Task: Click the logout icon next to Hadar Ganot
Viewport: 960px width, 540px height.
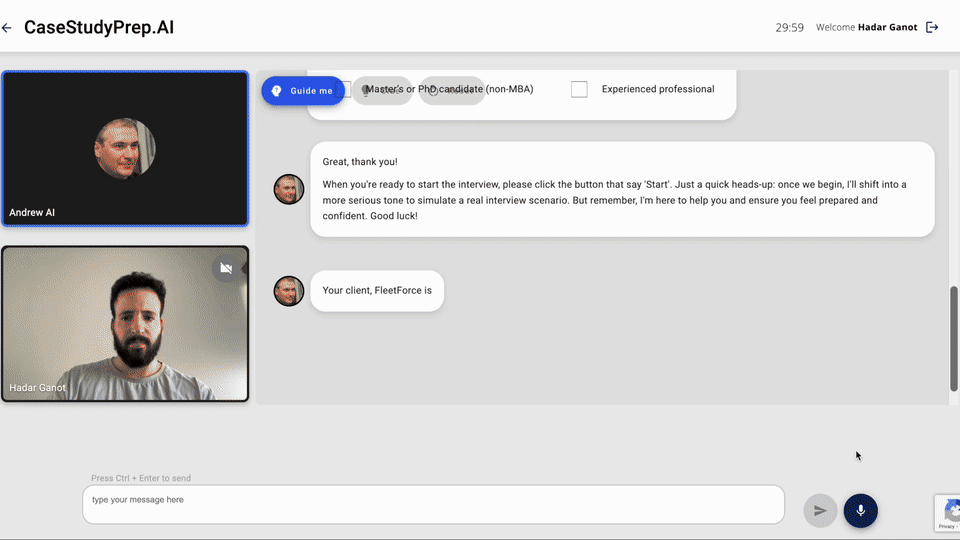Action: point(932,27)
